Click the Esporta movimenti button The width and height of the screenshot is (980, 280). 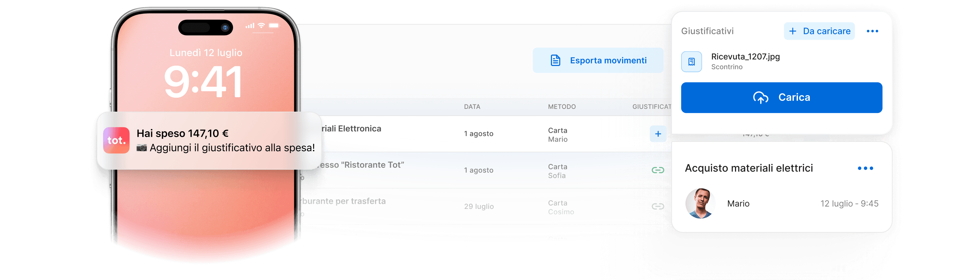[598, 60]
